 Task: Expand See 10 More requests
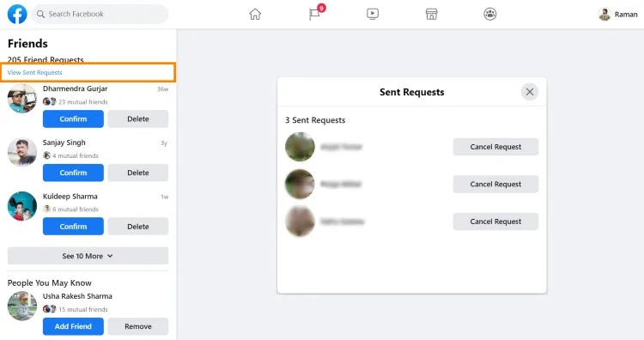88,256
